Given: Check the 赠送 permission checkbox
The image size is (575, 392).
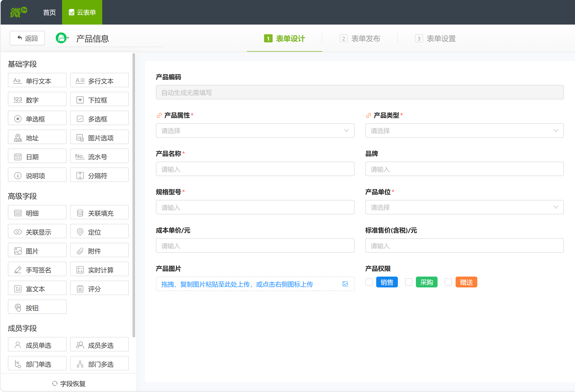Looking at the screenshot, I should tap(448, 282).
